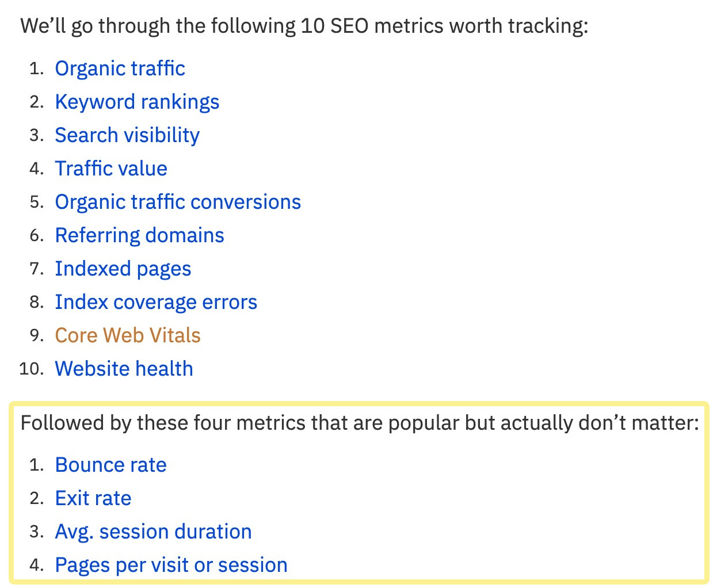Click the intro sentence about 10 SEO metrics

click(x=304, y=26)
